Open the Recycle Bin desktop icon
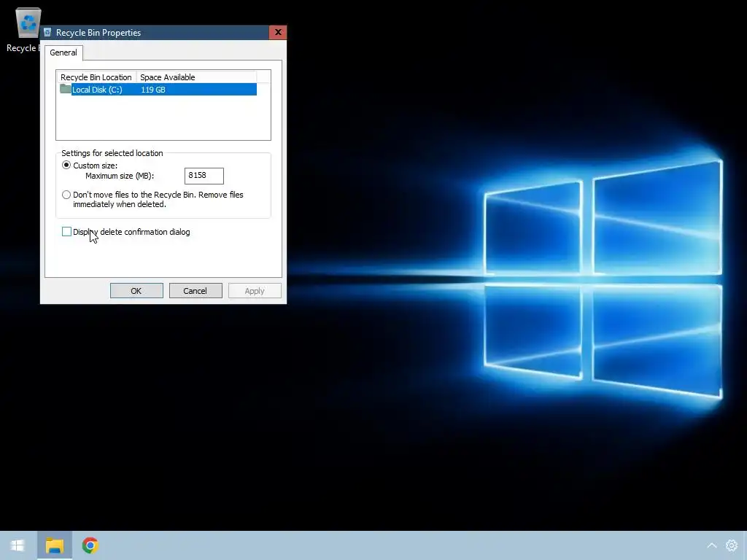The height and width of the screenshot is (560, 747). pos(28,23)
